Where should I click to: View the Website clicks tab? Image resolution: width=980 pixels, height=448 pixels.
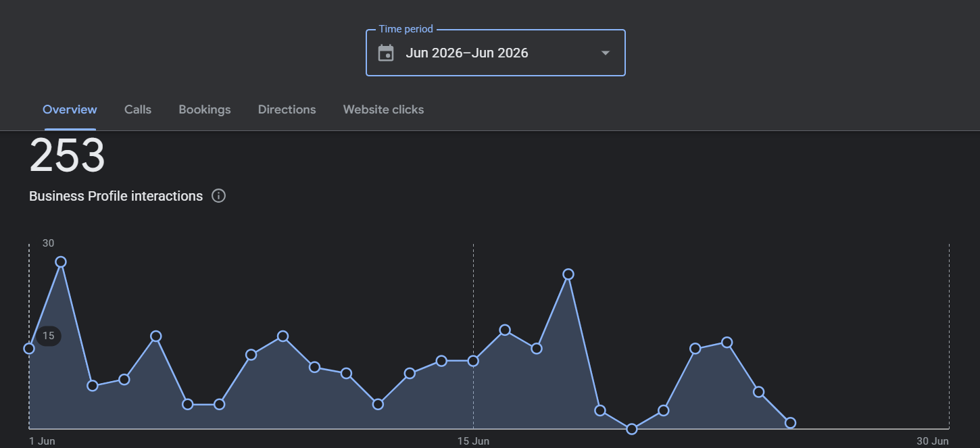pos(383,109)
